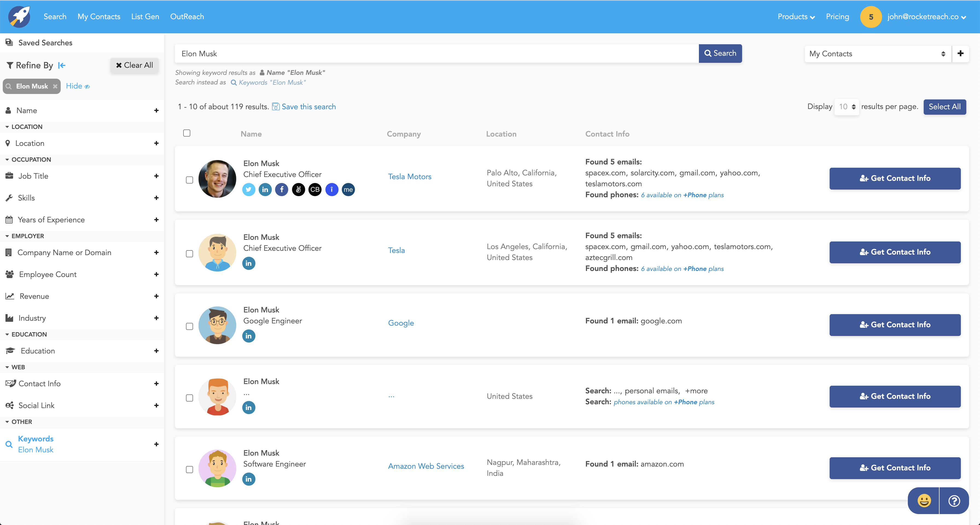Screen dimensions: 980x525
Task: Click the Saved Searches icon in the sidebar
Action: tap(9, 42)
